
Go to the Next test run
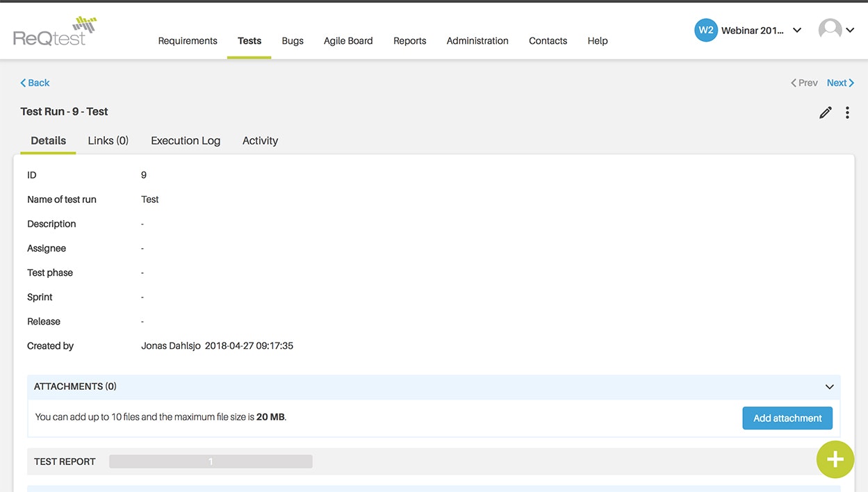pos(840,83)
